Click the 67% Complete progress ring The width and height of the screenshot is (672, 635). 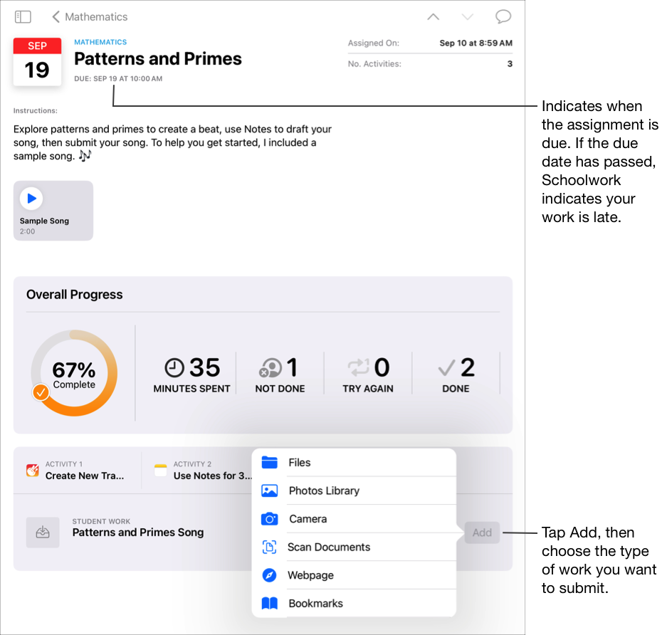(x=74, y=372)
